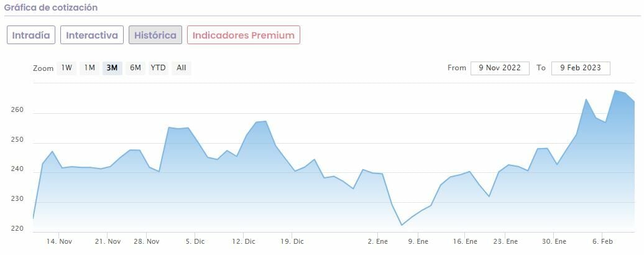Switch to the Intradía chart tab
This screenshot has height=255, width=644.
(x=32, y=35)
